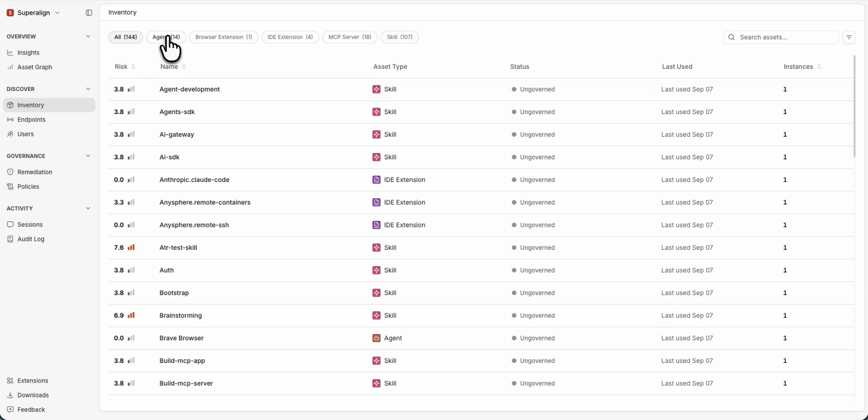The height and width of the screenshot is (420, 868).
Task: Click the Asset Type column header
Action: click(x=390, y=67)
